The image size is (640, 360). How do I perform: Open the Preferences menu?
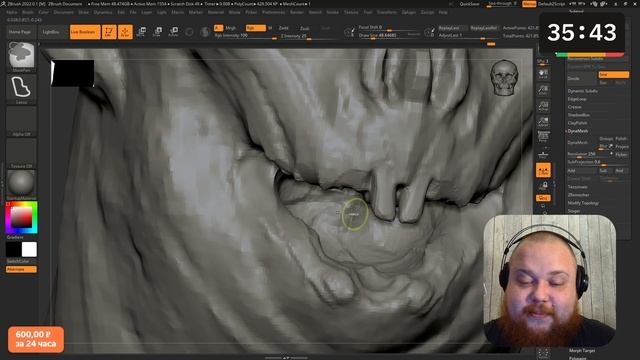point(273,12)
